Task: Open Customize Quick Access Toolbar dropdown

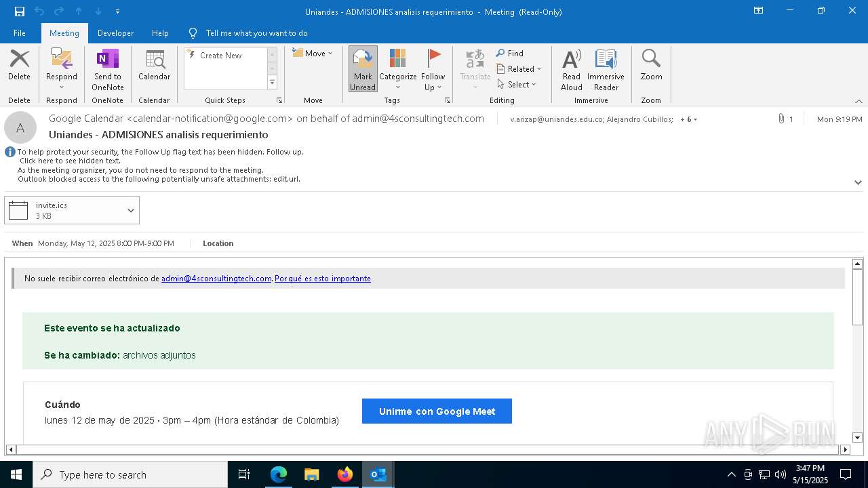Action: point(117,12)
